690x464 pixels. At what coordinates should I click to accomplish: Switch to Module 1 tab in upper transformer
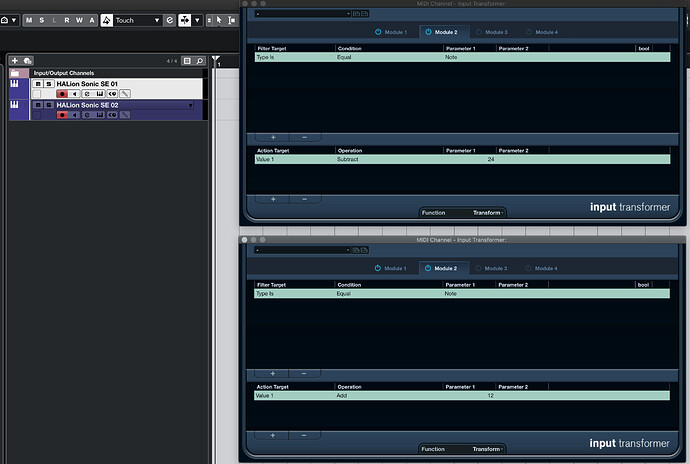[391, 32]
